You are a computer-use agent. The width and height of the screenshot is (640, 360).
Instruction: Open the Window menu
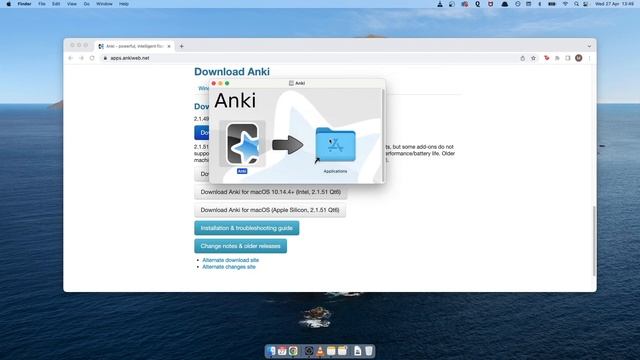[x=104, y=4]
